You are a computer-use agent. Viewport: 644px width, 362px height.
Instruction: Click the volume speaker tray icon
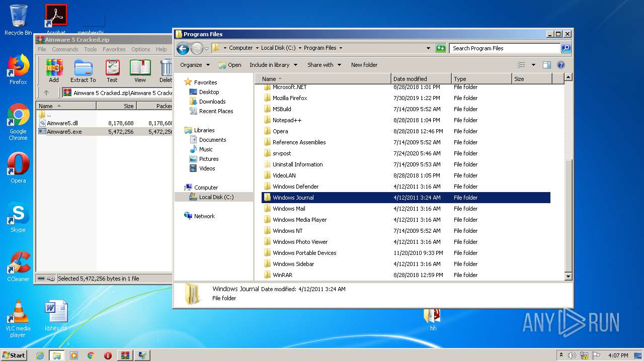(x=572, y=355)
